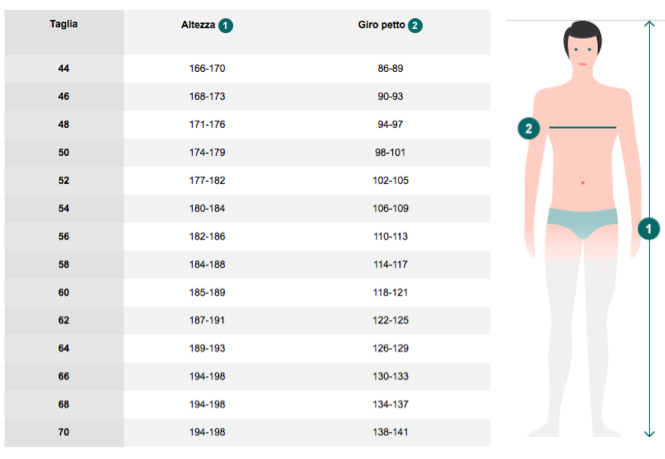Click the green 1 marker on height line
665x459 pixels.
click(648, 228)
